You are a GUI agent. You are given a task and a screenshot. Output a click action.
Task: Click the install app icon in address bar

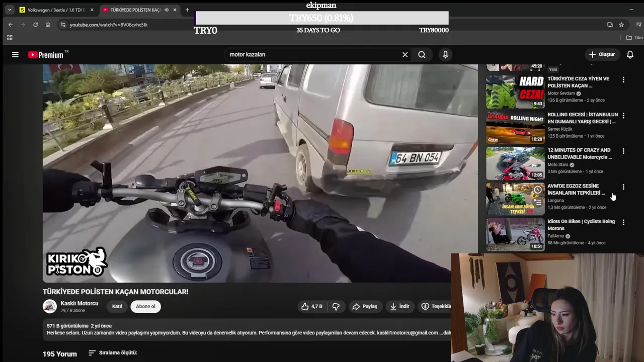pos(610,25)
